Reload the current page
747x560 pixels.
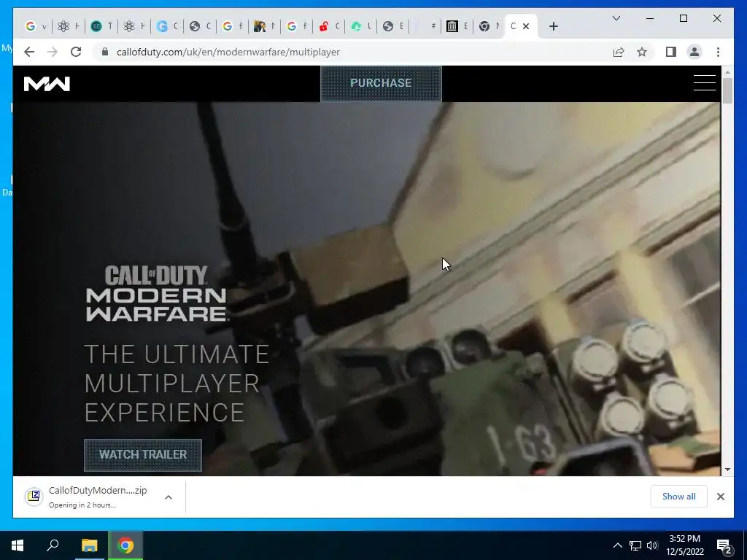pos(76,52)
